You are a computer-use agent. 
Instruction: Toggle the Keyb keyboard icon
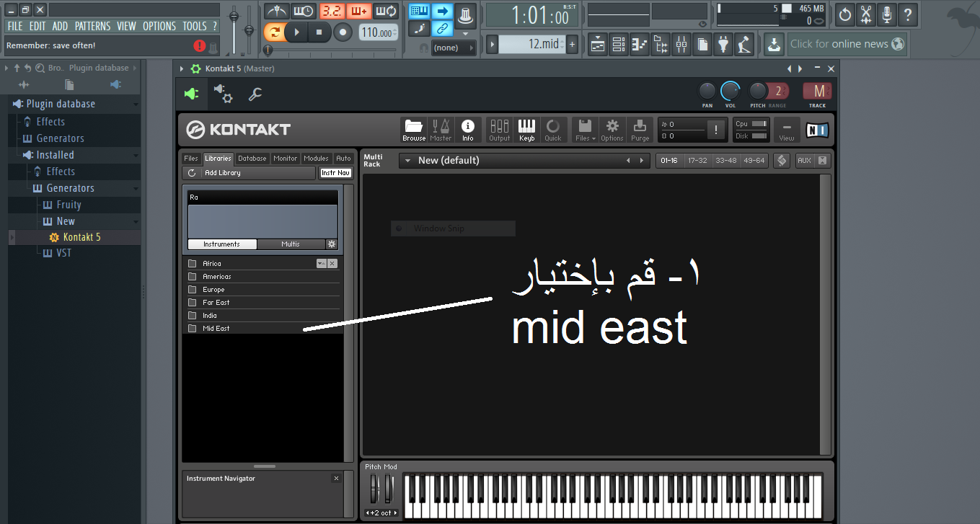tap(526, 130)
